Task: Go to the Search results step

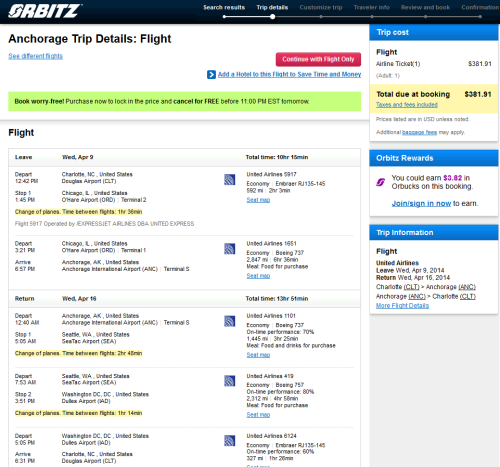Action: coord(224,7)
